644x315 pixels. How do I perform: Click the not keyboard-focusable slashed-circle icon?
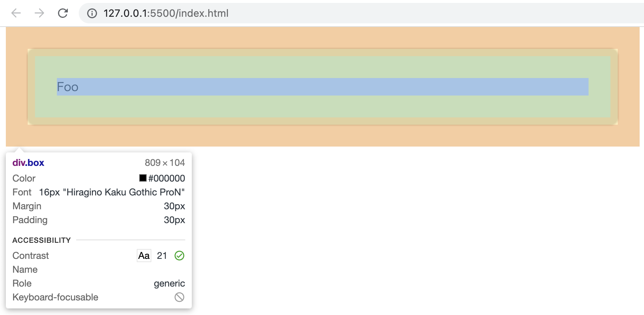pos(179,297)
